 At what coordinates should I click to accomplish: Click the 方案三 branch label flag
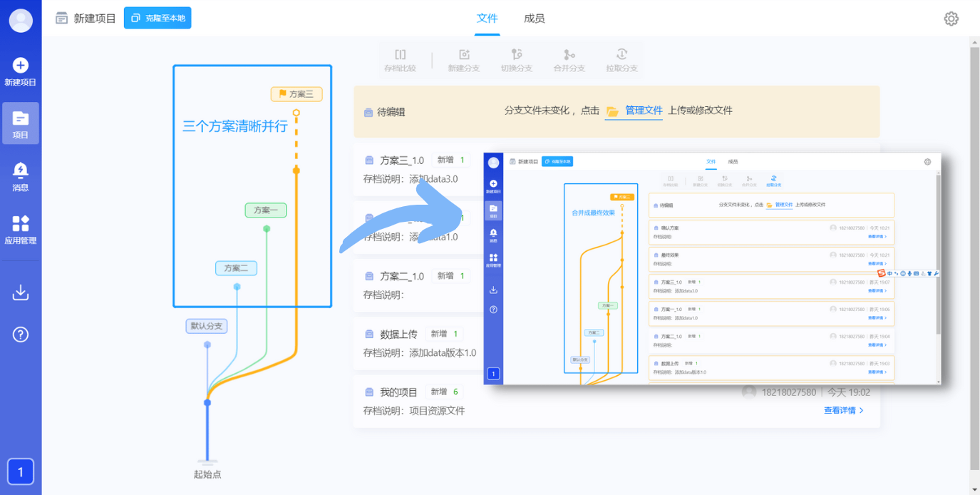(296, 93)
